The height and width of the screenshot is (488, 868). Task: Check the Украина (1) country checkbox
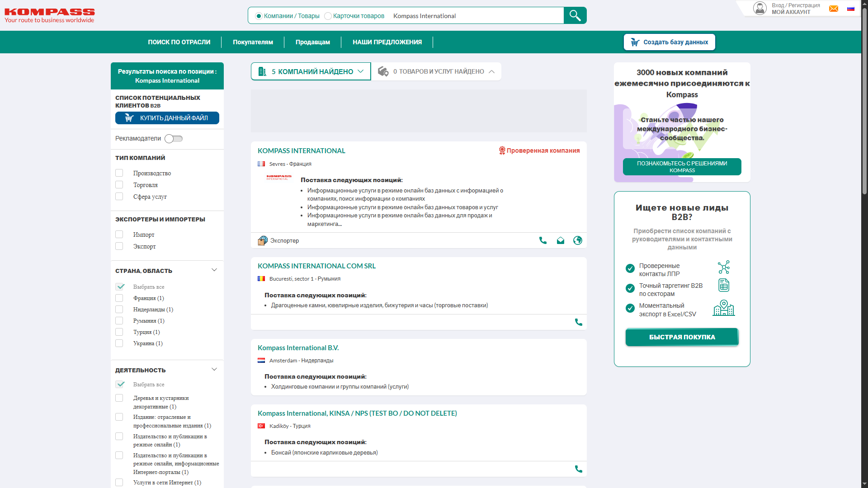click(x=119, y=343)
